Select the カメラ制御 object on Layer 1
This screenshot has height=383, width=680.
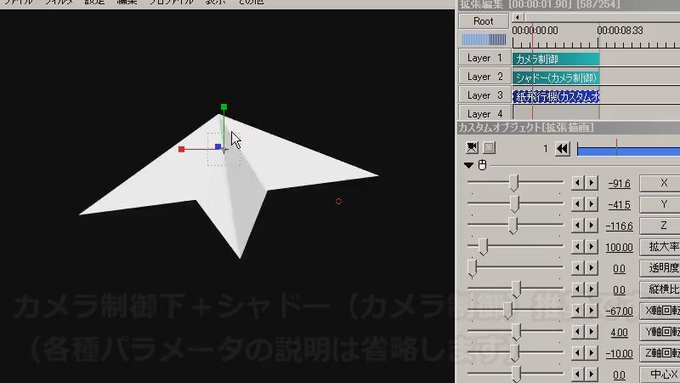tap(556, 59)
